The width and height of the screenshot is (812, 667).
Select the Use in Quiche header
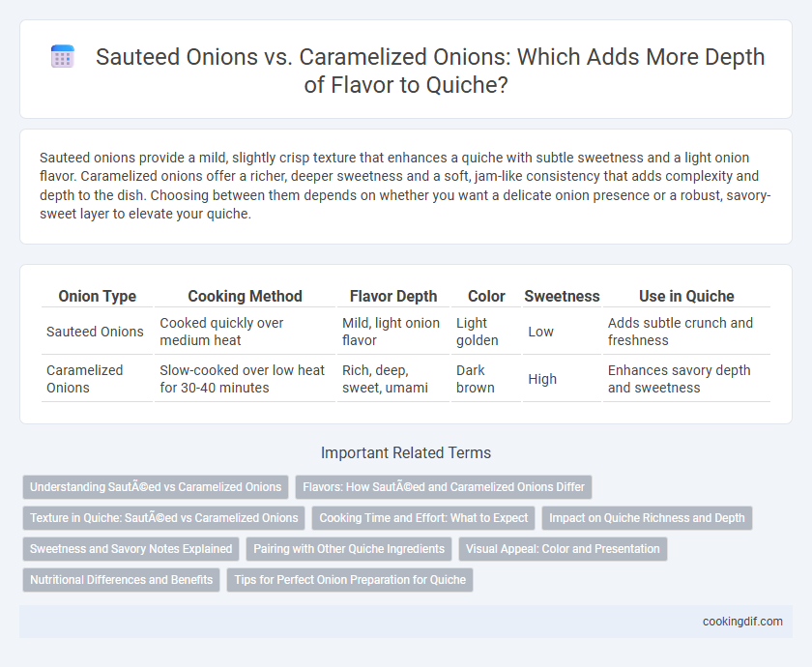point(686,296)
